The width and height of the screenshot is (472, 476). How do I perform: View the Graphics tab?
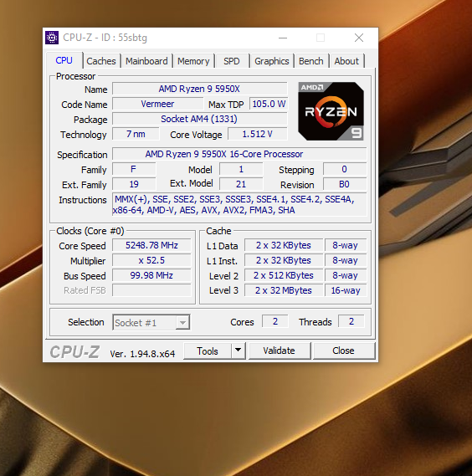coord(272,61)
